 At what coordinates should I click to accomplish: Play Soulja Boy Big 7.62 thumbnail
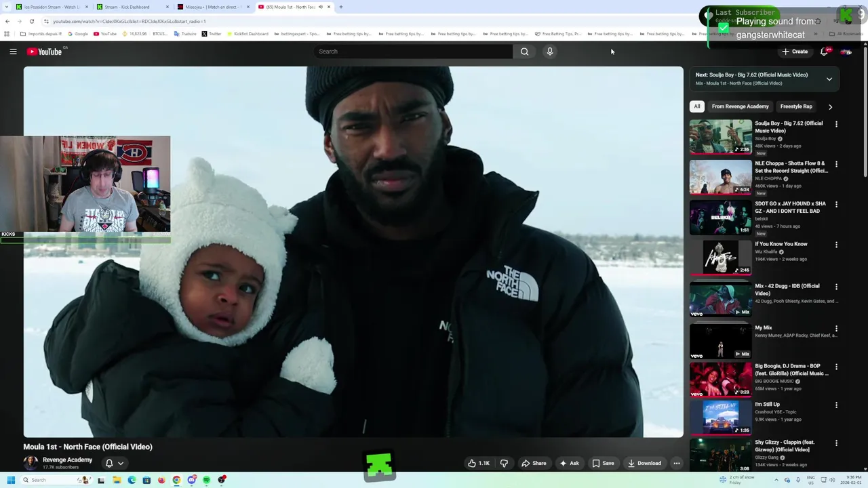coord(721,138)
